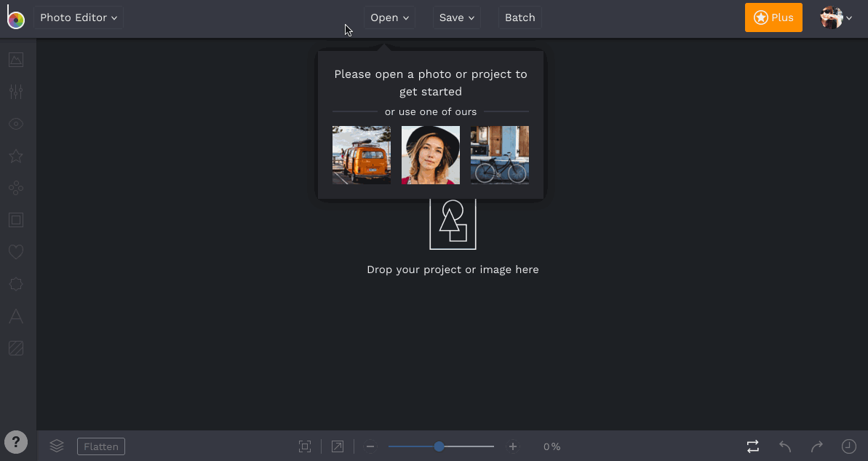Open the history clock icon
The width and height of the screenshot is (868, 461).
pos(848,446)
